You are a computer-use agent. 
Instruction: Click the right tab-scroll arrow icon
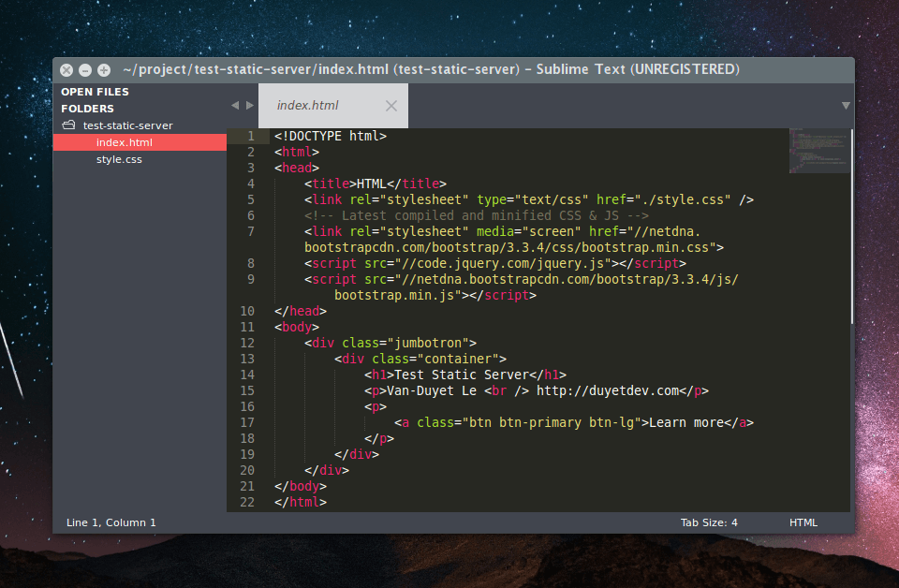click(x=249, y=105)
